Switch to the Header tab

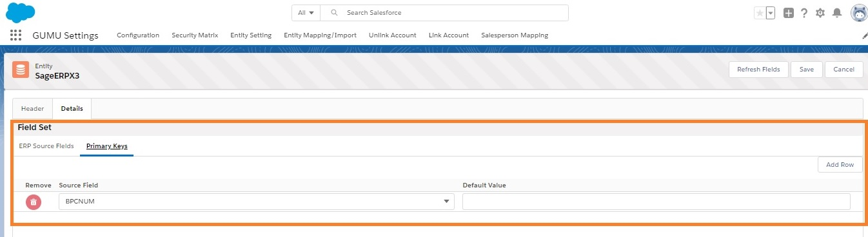pyautogui.click(x=33, y=109)
